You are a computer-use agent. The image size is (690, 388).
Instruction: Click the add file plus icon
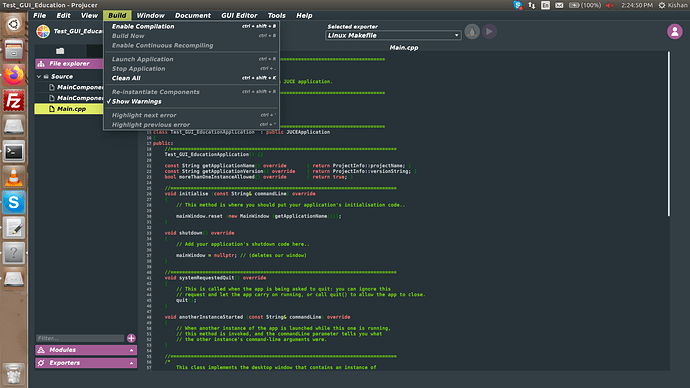click(x=131, y=338)
